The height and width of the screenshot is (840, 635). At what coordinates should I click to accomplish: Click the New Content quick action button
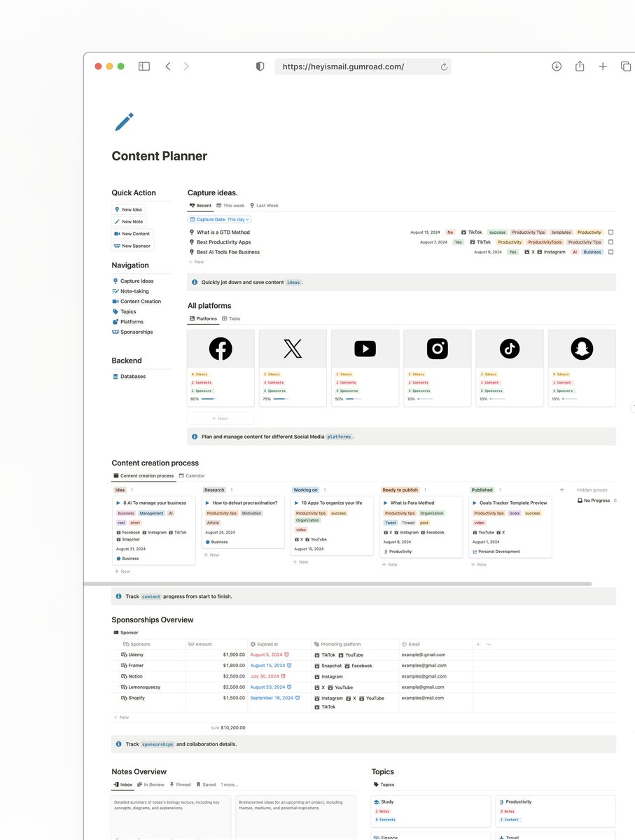pos(132,234)
